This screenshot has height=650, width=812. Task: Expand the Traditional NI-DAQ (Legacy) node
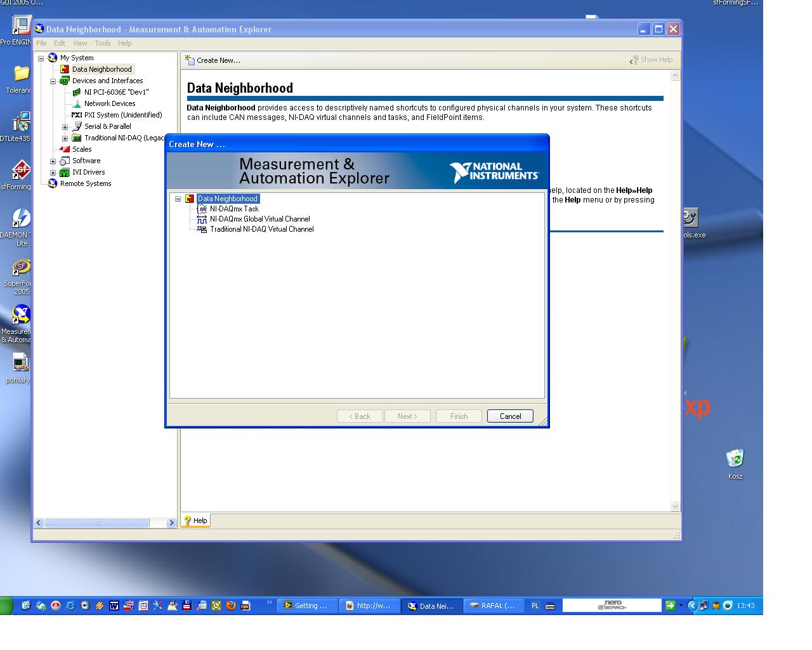tap(65, 138)
